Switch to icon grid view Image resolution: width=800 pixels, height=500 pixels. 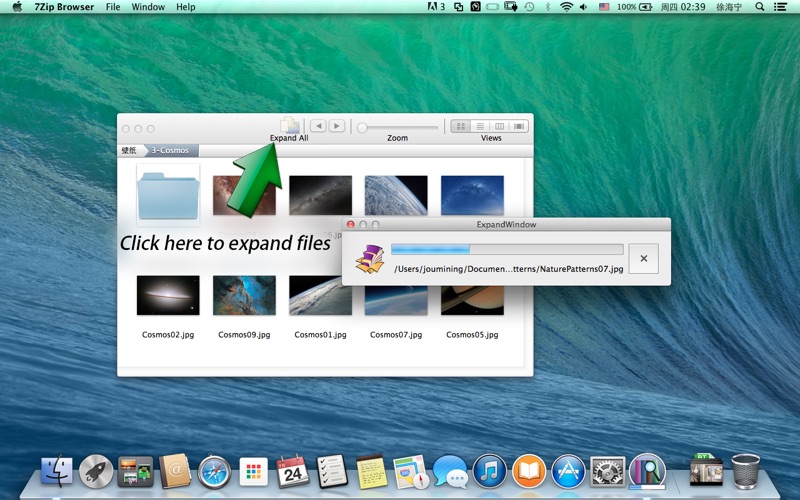460,126
